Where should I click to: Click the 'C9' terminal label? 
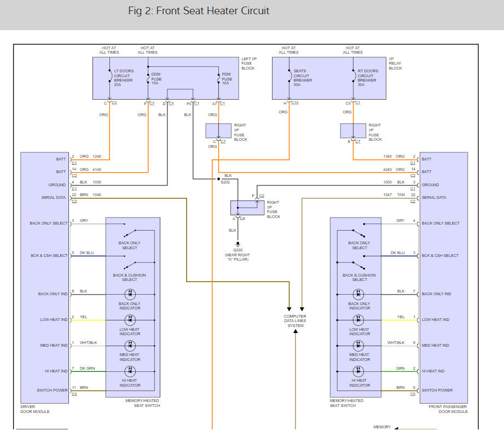click(x=348, y=104)
